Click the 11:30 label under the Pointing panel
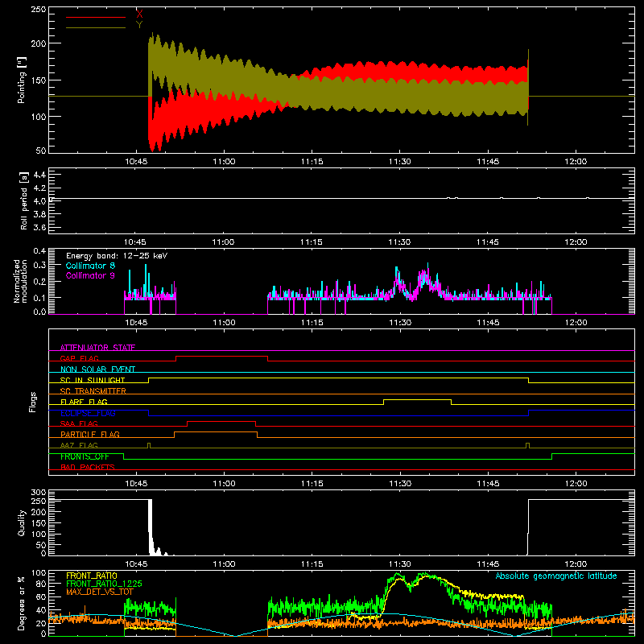This screenshot has width=644, height=644. (399, 162)
